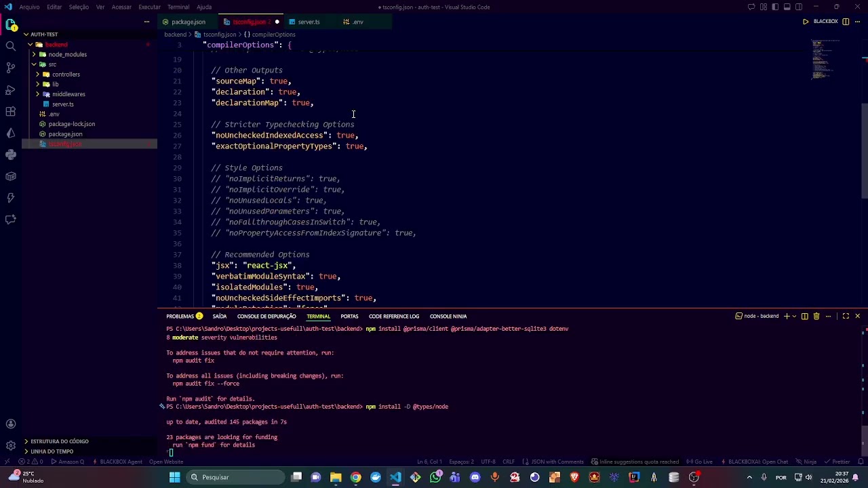
Task: Split the editor to the right
Action: point(846,22)
